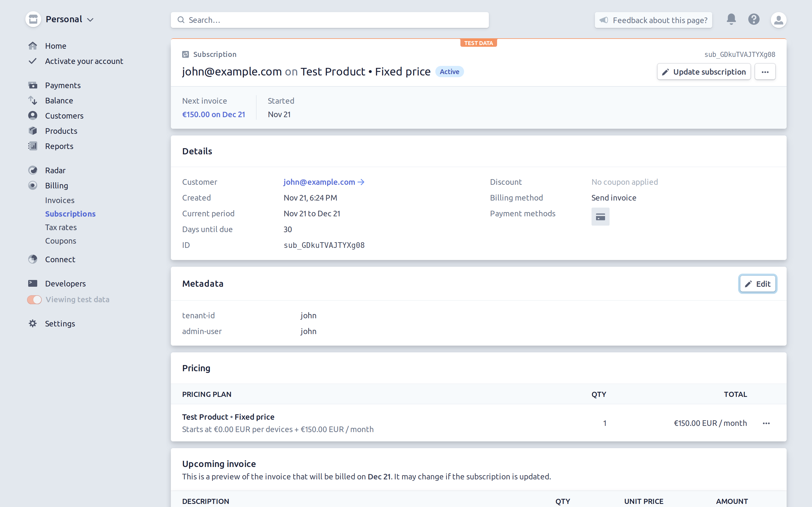
Task: Open the Radar section icon
Action: point(33,170)
